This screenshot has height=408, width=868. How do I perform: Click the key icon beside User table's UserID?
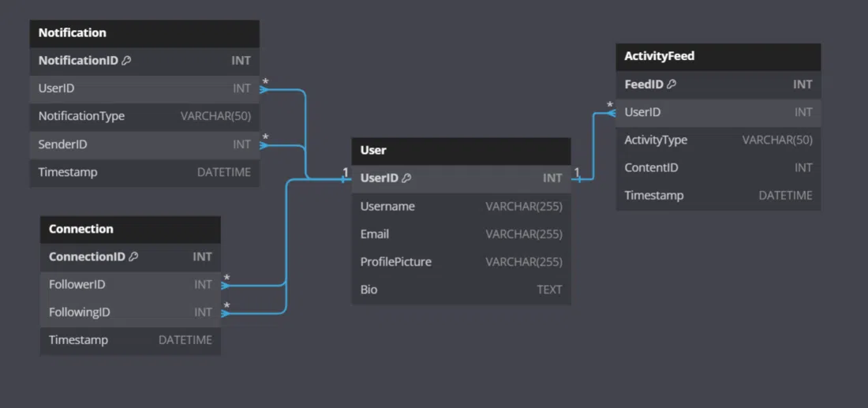tap(406, 178)
